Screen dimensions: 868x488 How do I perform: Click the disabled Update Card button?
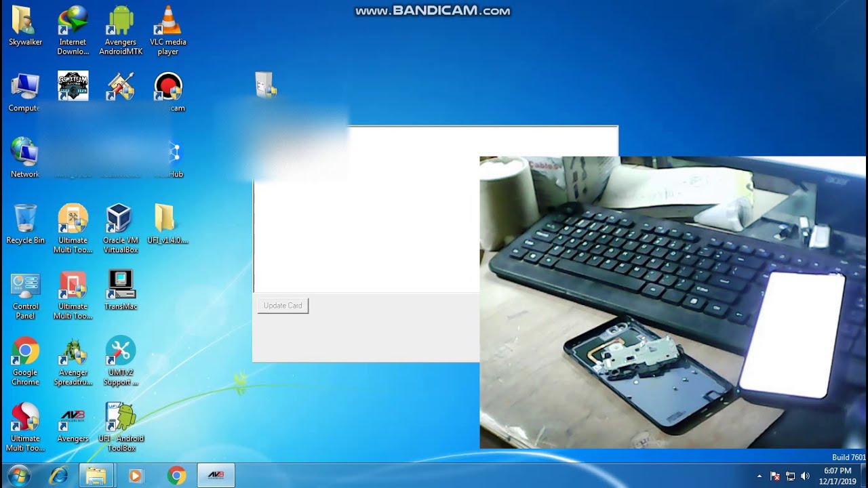[283, 306]
